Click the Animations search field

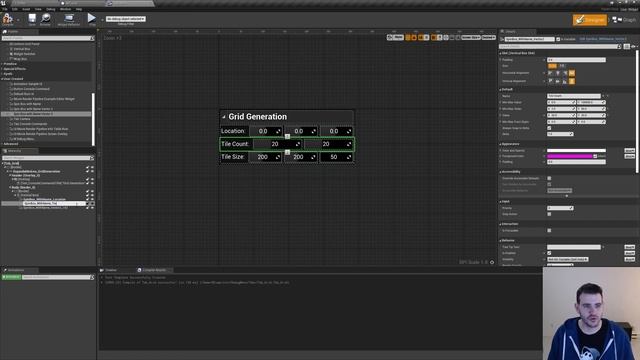tap(58, 277)
